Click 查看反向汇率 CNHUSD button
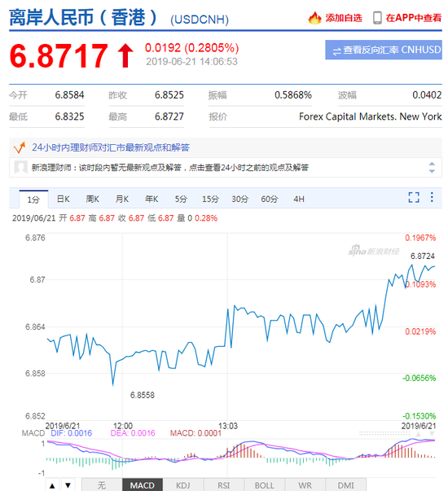The image size is (448, 491). [x=384, y=50]
